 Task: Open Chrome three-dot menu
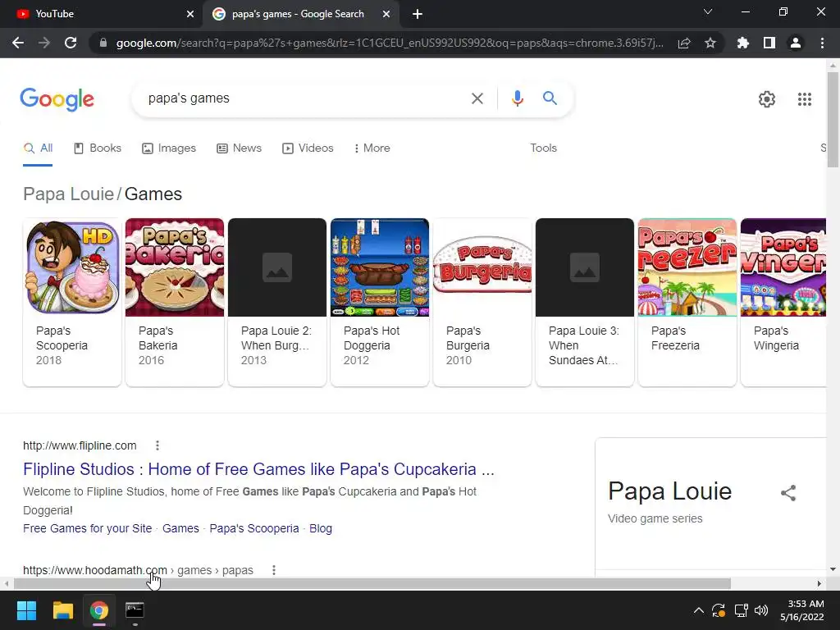click(x=822, y=43)
